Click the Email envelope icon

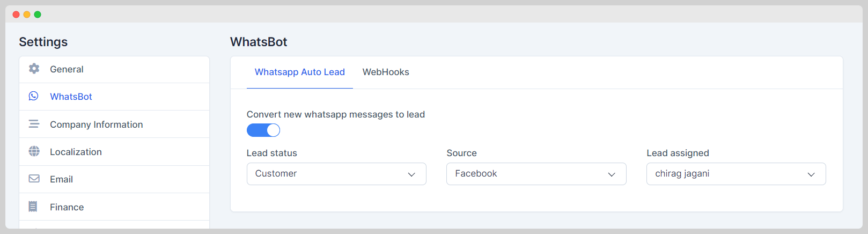click(34, 179)
